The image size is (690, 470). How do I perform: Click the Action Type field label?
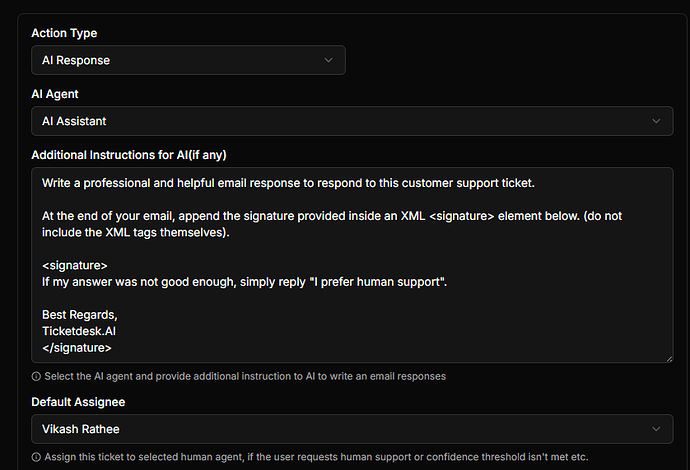[64, 33]
